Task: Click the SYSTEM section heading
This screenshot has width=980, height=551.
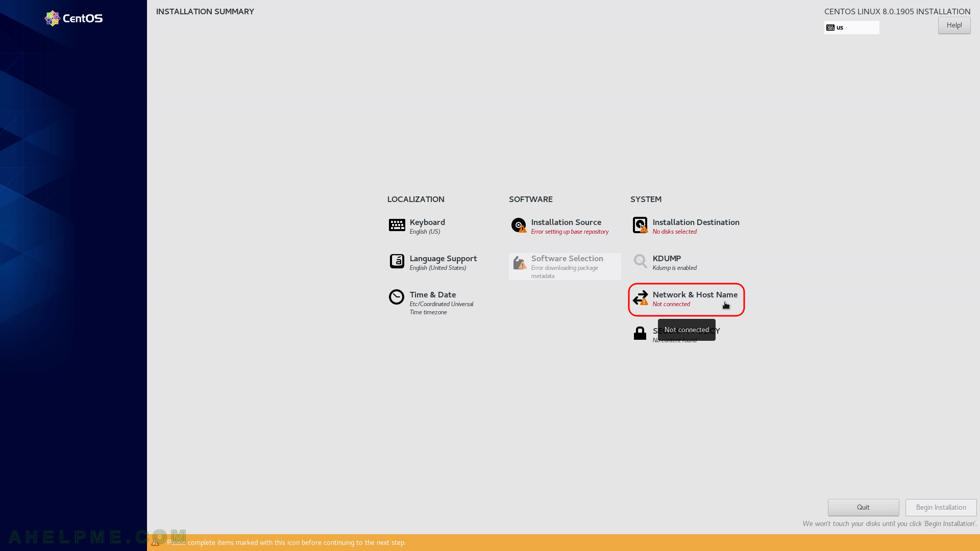Action: (x=646, y=199)
